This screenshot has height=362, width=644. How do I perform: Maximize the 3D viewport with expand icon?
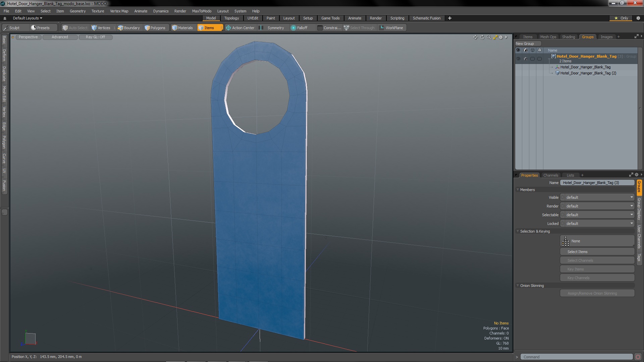(495, 37)
